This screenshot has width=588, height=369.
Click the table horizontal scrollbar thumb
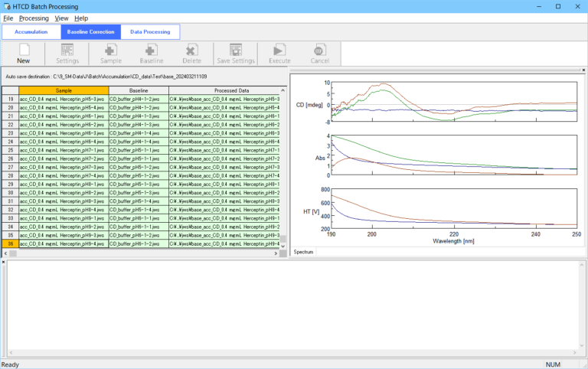point(13,253)
